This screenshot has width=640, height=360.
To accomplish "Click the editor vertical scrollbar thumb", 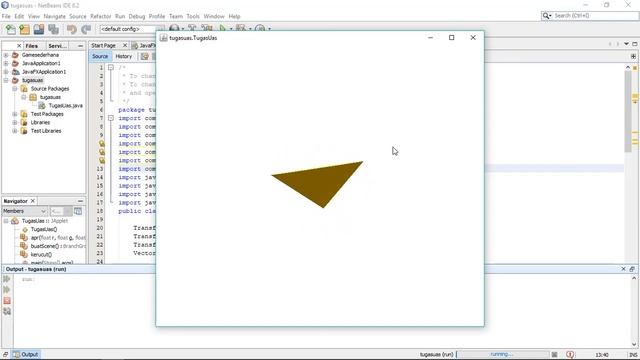I will coord(628,110).
